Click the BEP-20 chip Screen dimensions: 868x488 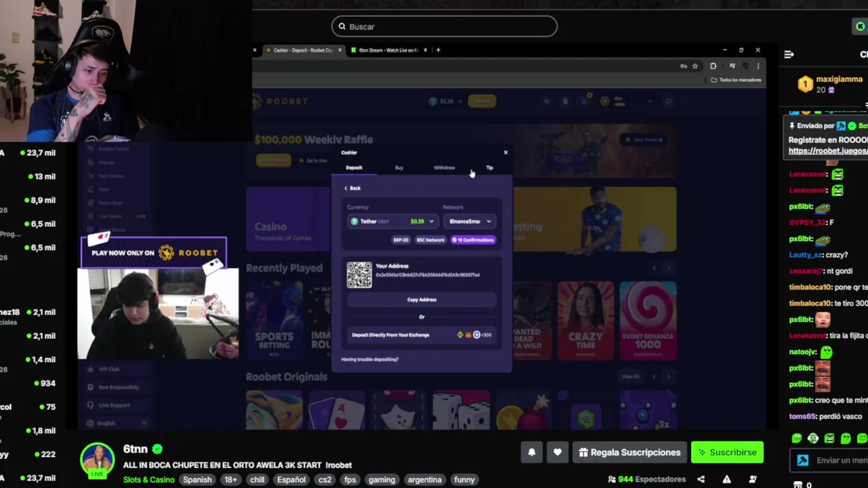[401, 240]
